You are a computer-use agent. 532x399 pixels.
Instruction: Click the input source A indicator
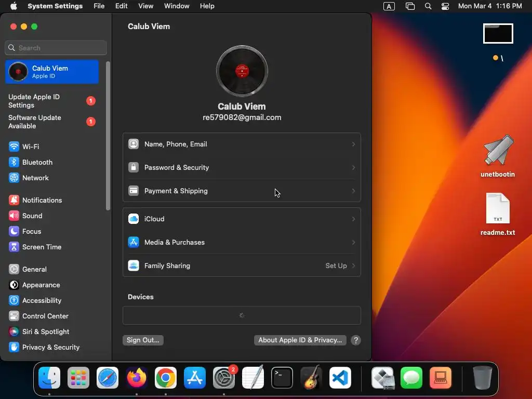tap(389, 6)
